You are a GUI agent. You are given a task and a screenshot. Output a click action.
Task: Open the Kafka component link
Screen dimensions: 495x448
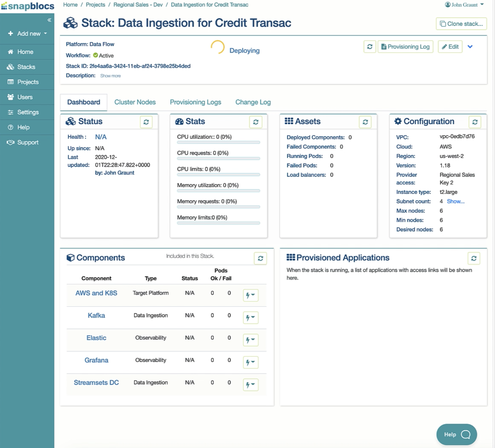pos(96,316)
